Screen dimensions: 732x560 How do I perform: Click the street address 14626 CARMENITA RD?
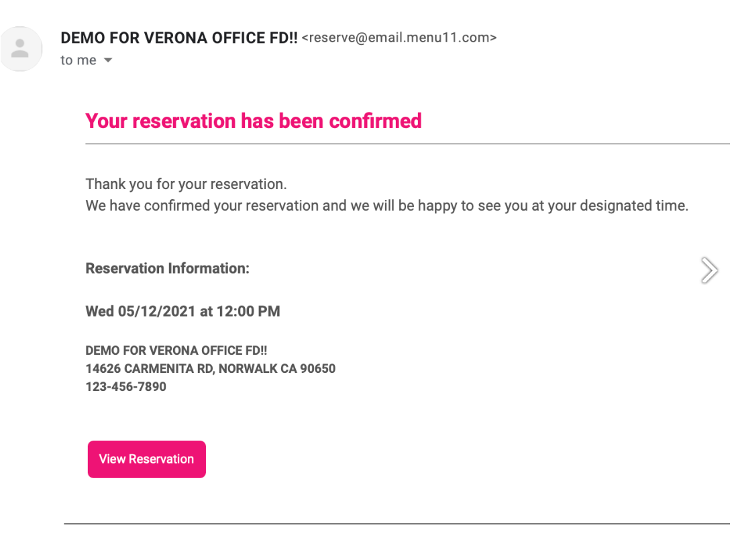pos(150,369)
